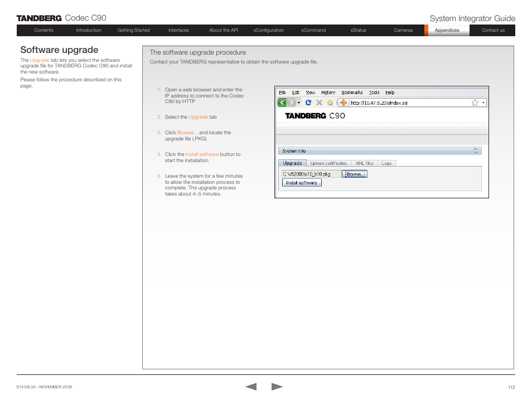Select the Upgrade tab in web interface
532x400 pixels.
pyautogui.click(x=292, y=163)
